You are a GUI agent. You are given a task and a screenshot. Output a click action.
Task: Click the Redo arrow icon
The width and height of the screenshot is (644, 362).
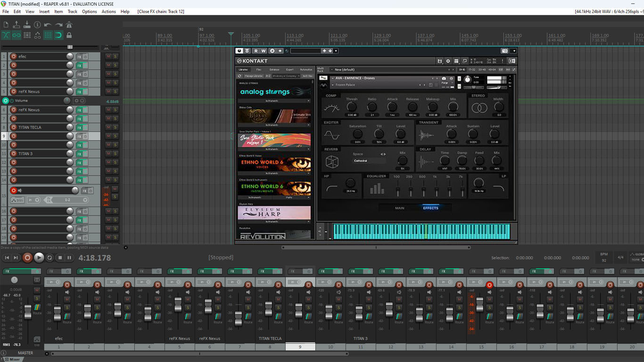click(x=58, y=25)
